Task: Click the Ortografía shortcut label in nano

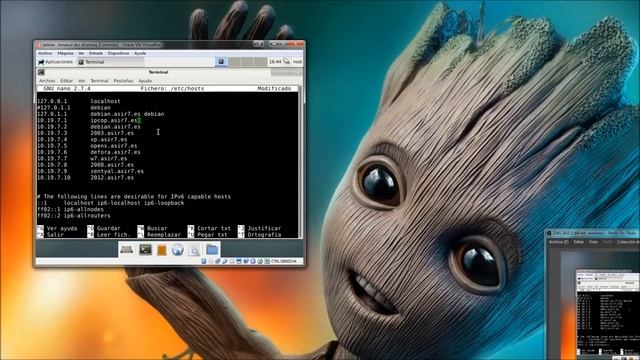Action: (264, 235)
